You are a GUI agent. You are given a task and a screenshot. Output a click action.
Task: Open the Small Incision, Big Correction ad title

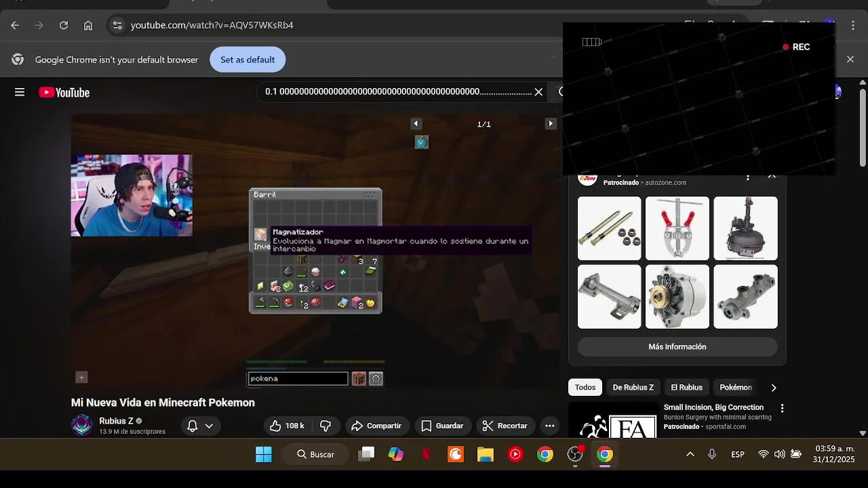pos(713,407)
